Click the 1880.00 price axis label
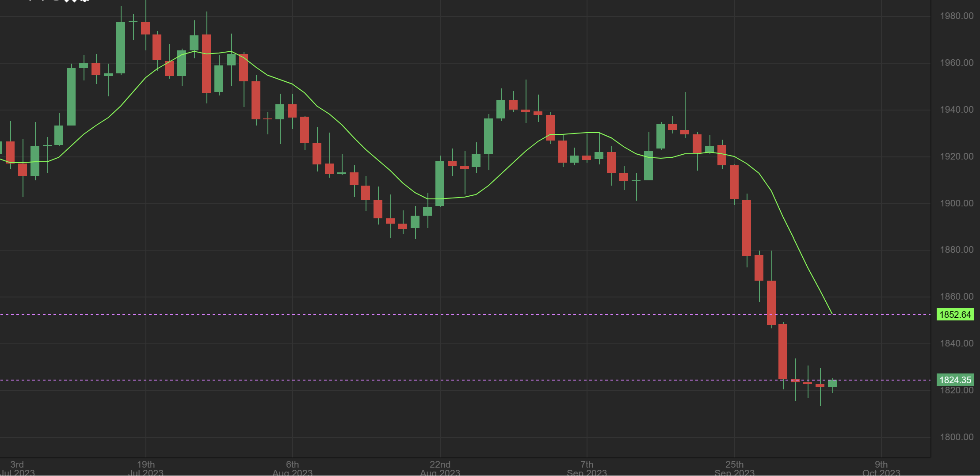The height and width of the screenshot is (476, 980). pos(957,250)
